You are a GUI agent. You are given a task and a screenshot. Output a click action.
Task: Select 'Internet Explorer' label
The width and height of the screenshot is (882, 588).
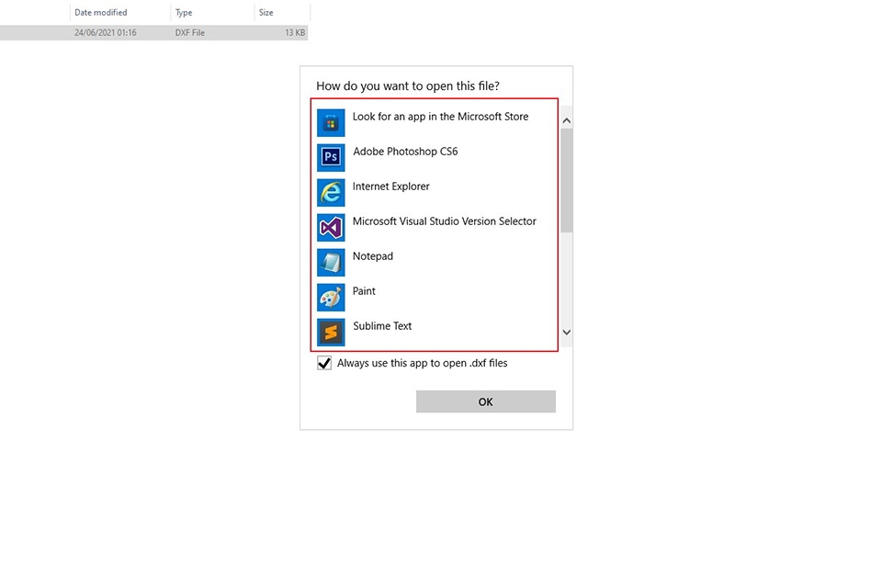pos(391,187)
